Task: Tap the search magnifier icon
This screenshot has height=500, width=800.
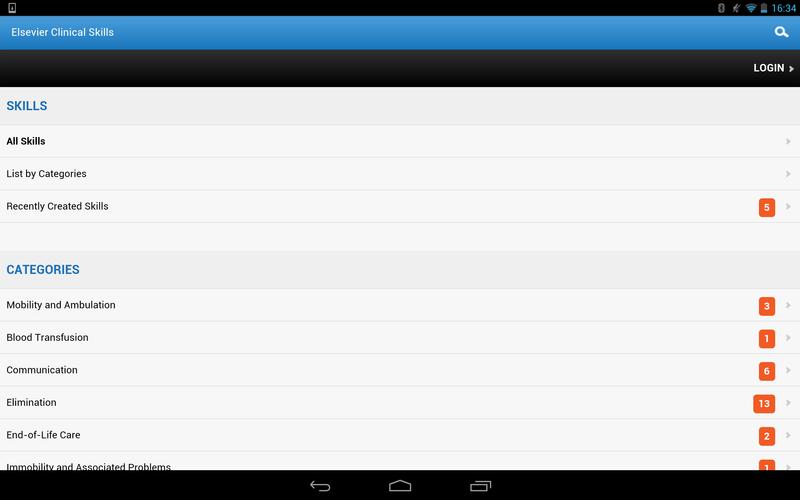Action: pos(781,32)
